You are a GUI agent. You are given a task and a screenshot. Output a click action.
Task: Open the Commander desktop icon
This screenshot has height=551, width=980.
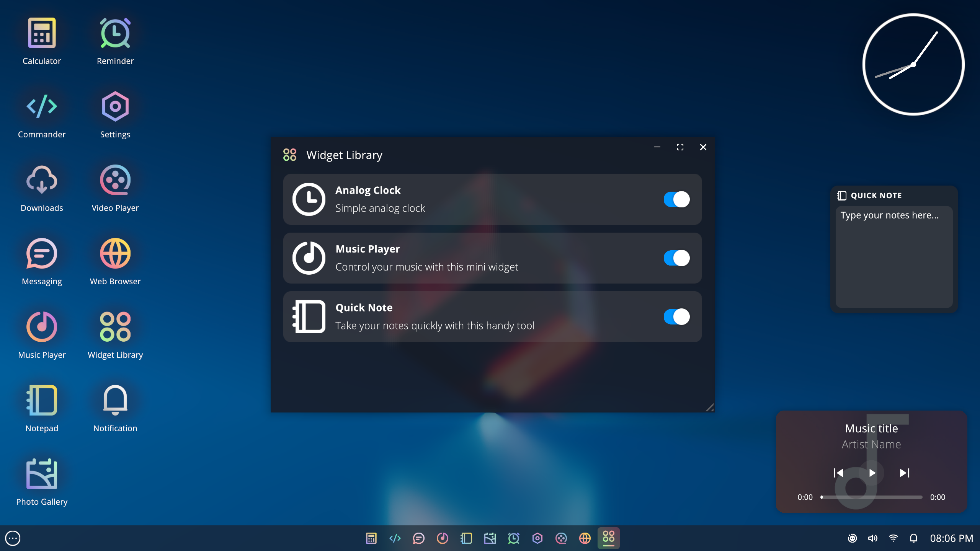pyautogui.click(x=42, y=106)
